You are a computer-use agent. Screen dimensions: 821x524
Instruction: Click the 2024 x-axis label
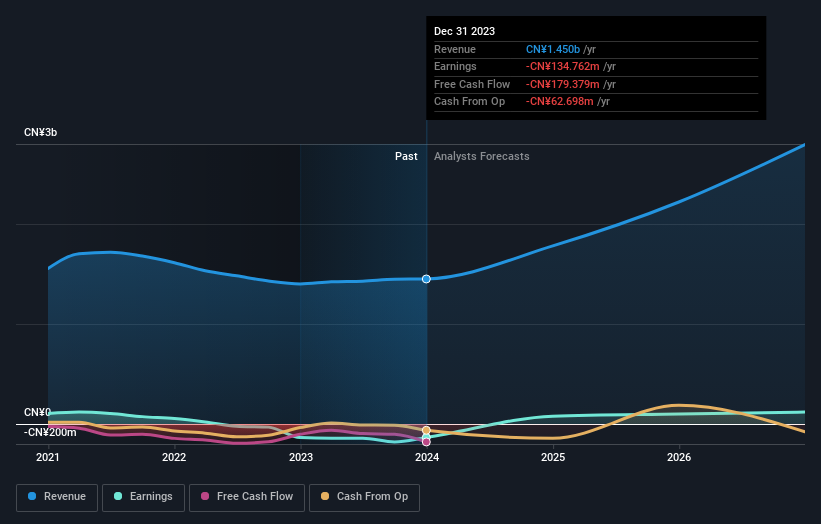click(x=427, y=458)
